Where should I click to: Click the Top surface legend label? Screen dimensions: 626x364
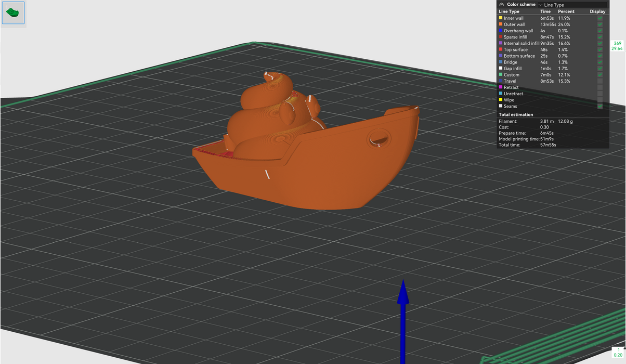coord(515,50)
